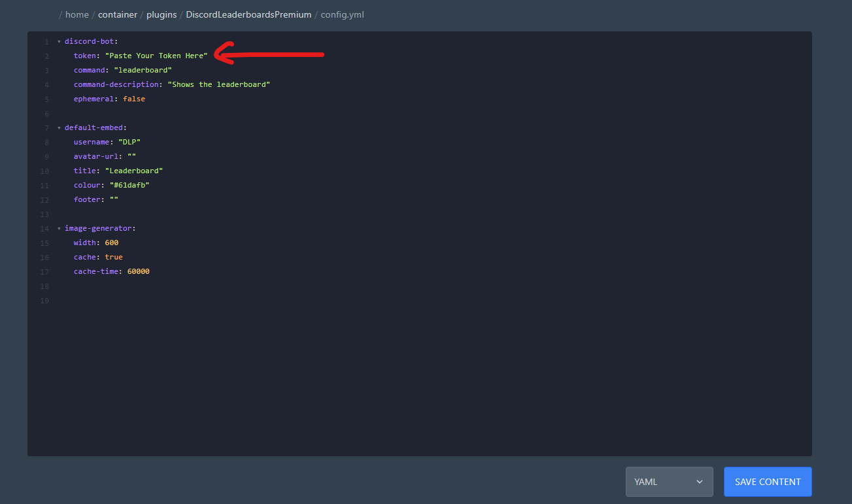Click the width value 600
Image resolution: width=852 pixels, height=504 pixels.
click(x=112, y=243)
